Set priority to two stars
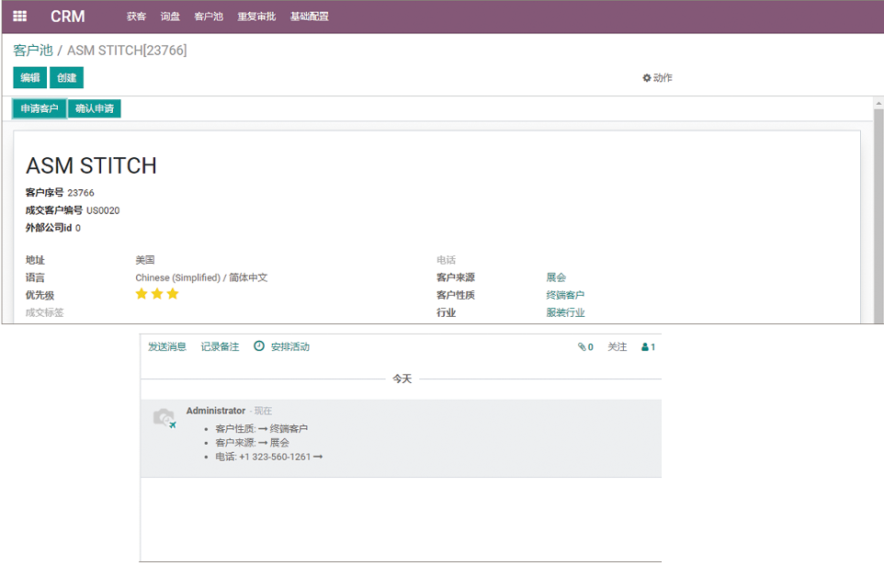Image resolution: width=884 pixels, height=588 pixels. pyautogui.click(x=157, y=294)
